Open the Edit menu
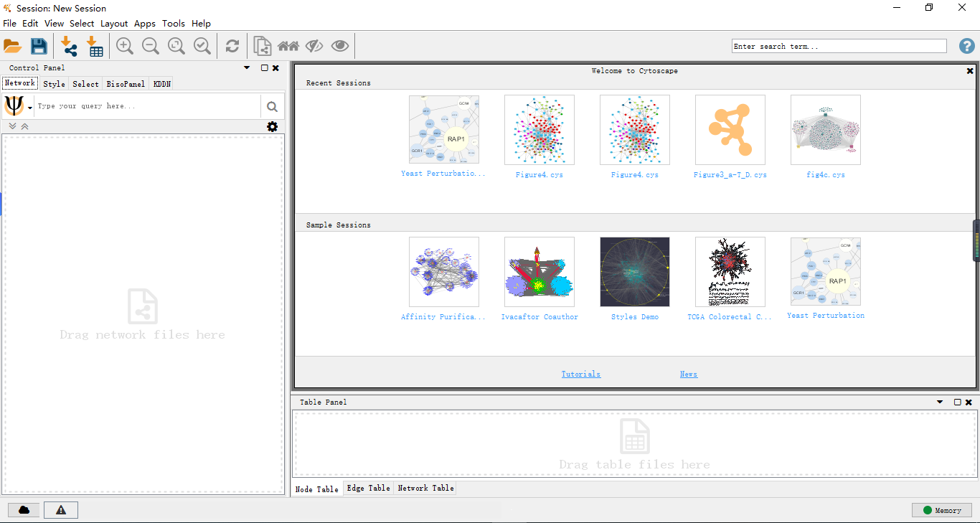This screenshot has height=523, width=980. pos(30,24)
